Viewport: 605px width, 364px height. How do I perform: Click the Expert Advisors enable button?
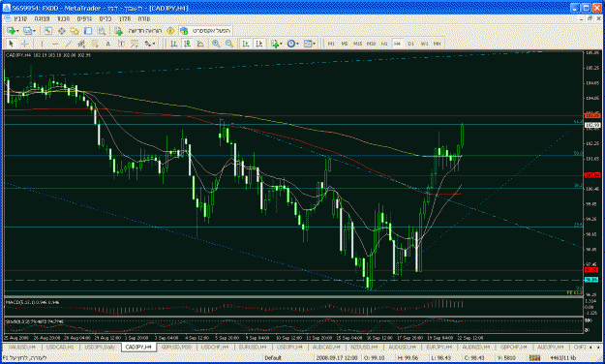(x=205, y=31)
